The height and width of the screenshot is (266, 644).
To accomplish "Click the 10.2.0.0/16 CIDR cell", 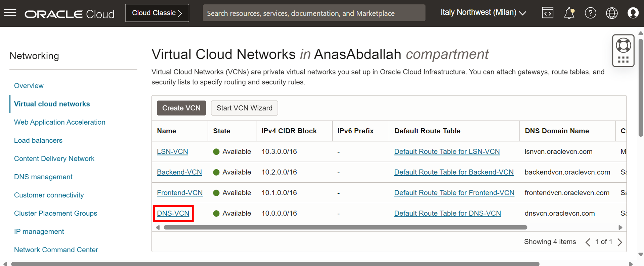I will pyautogui.click(x=279, y=172).
